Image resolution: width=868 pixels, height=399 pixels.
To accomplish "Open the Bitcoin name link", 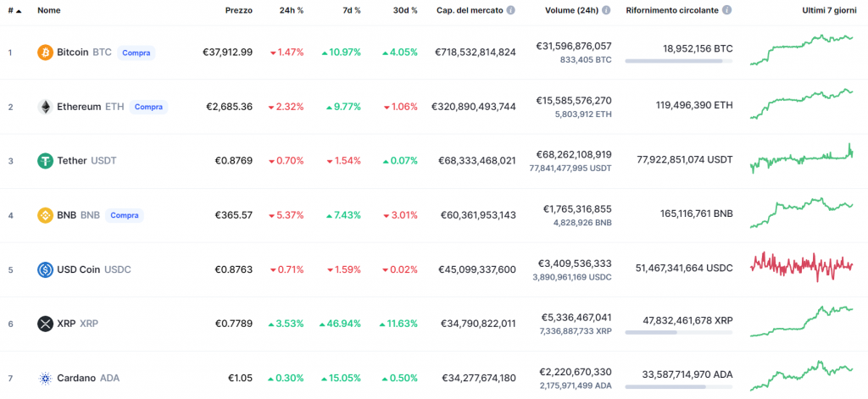I will (x=73, y=53).
